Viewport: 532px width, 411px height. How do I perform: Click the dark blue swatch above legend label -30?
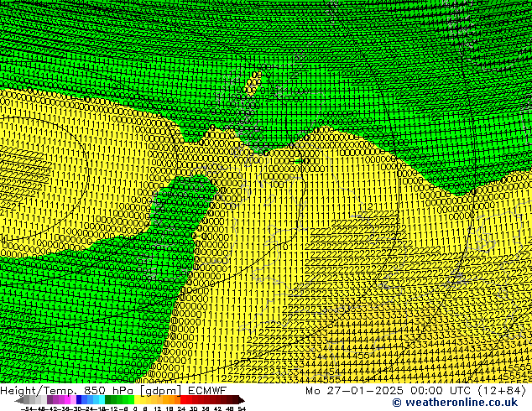tap(79, 400)
